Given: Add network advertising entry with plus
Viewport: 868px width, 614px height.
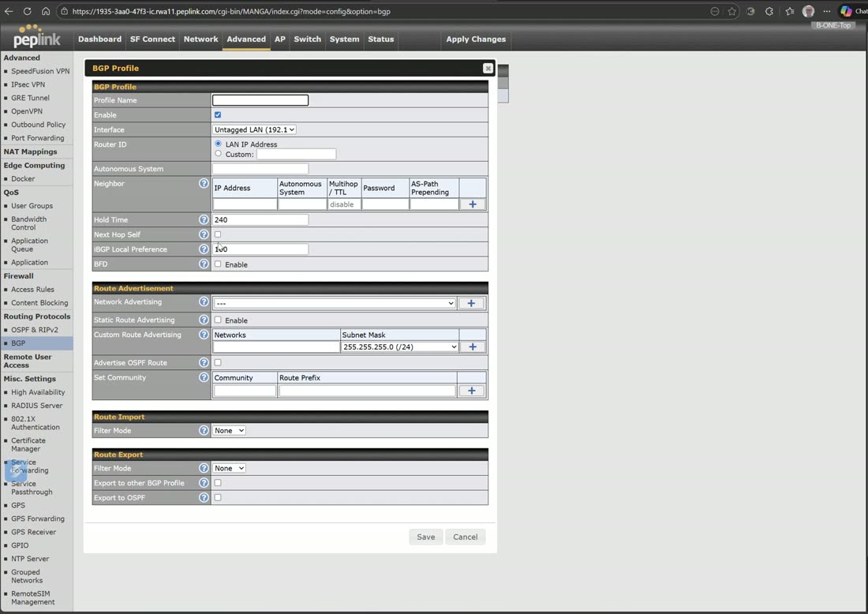Looking at the screenshot, I should pos(471,303).
